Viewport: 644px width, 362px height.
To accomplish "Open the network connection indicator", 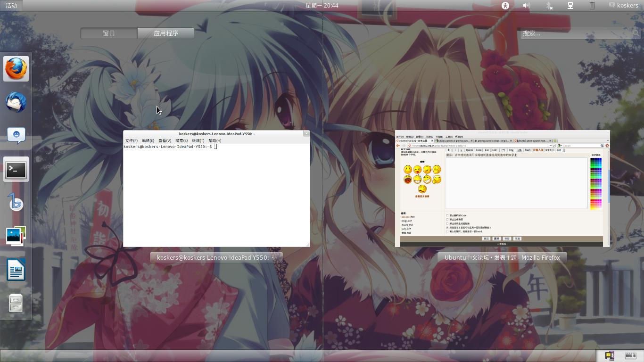I will (570, 6).
